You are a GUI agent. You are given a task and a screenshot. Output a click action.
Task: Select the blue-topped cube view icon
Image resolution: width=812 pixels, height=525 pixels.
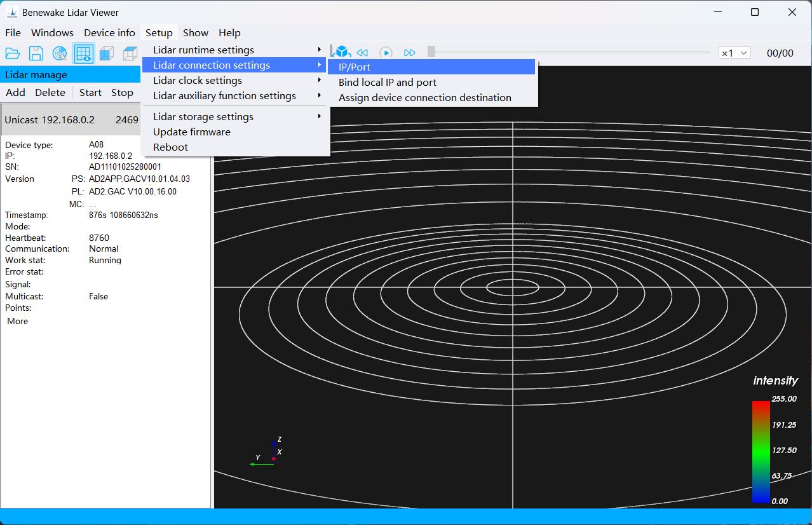(130, 54)
